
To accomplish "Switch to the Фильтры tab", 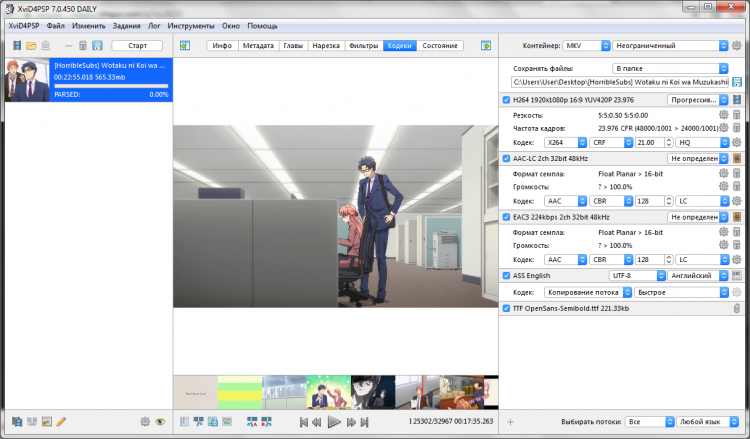I will click(364, 45).
